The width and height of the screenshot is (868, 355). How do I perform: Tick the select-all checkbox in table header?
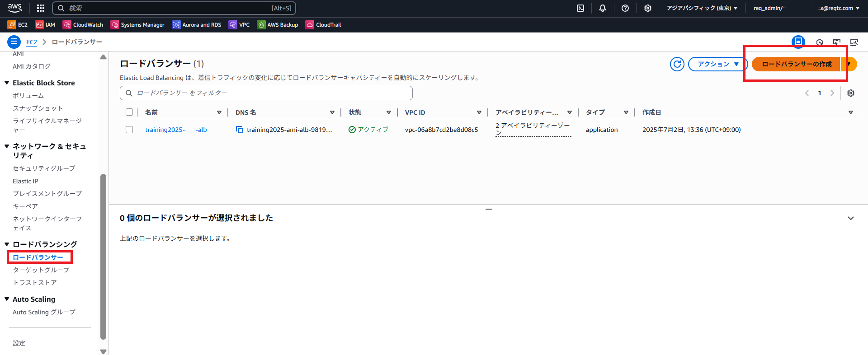tap(129, 112)
